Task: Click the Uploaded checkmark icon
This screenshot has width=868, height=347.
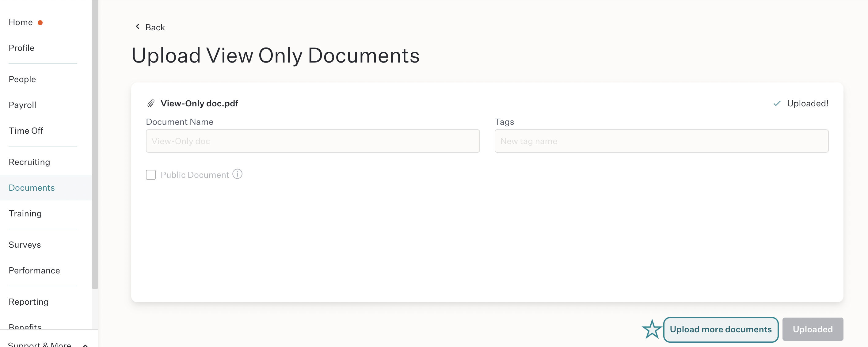Action: click(x=777, y=103)
